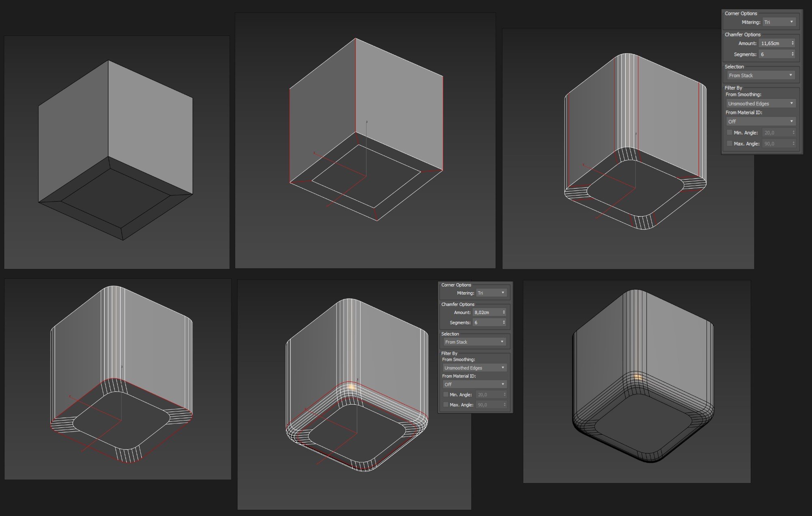Open Unsmoothed Edges dropdown in 8,02cm panel
The image size is (812, 516).
point(474,368)
